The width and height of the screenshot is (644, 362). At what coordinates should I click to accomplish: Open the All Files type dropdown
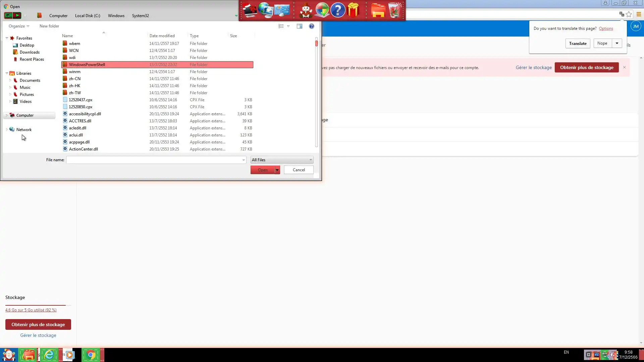tap(282, 160)
